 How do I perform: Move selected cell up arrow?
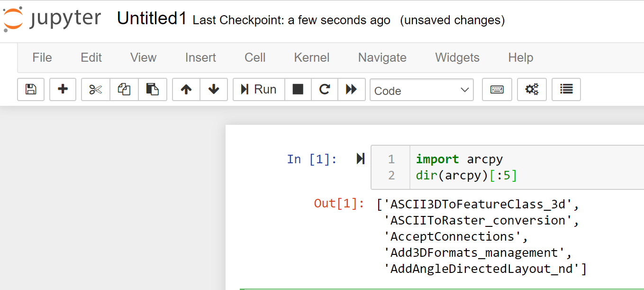pyautogui.click(x=186, y=89)
